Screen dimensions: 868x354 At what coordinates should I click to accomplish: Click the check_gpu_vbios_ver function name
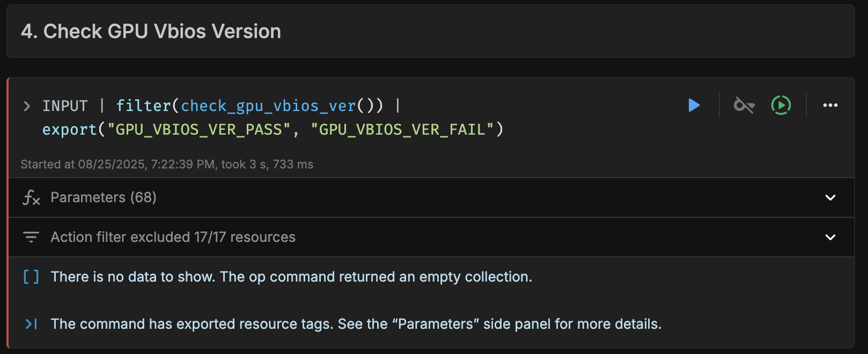click(x=268, y=106)
